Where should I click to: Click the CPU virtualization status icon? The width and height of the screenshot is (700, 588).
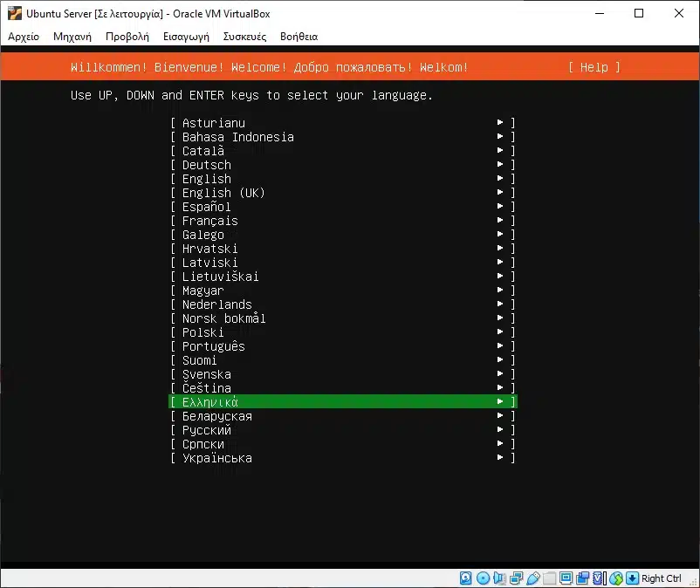click(x=600, y=578)
